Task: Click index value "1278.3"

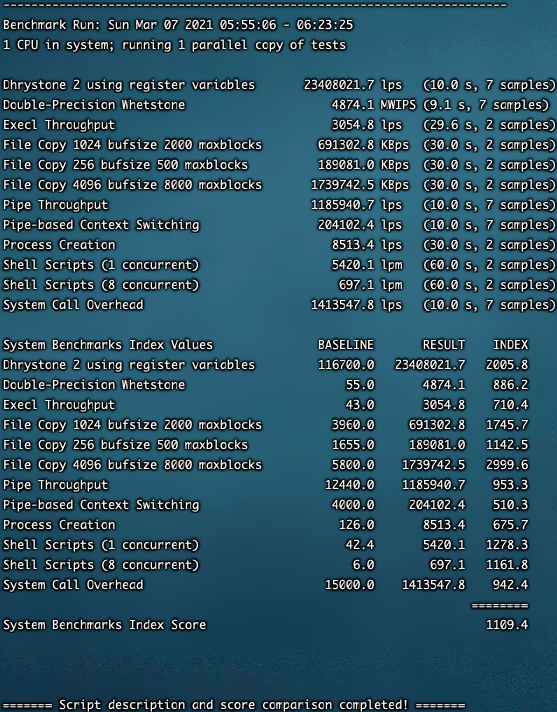Action: click(507, 544)
